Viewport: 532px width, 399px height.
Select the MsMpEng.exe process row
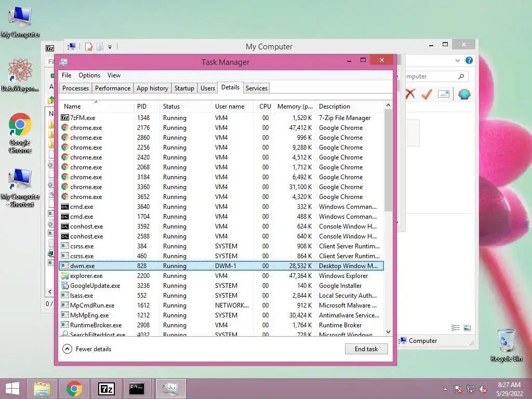[221, 315]
